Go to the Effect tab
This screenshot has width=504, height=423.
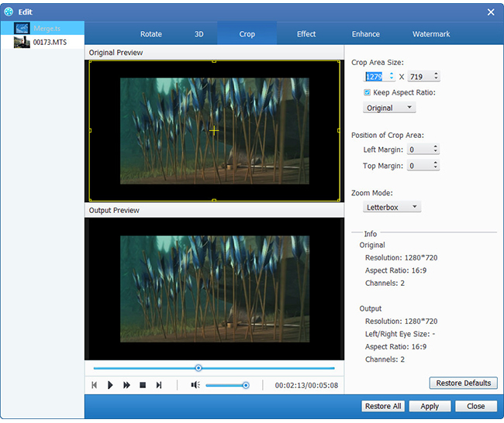tap(306, 34)
